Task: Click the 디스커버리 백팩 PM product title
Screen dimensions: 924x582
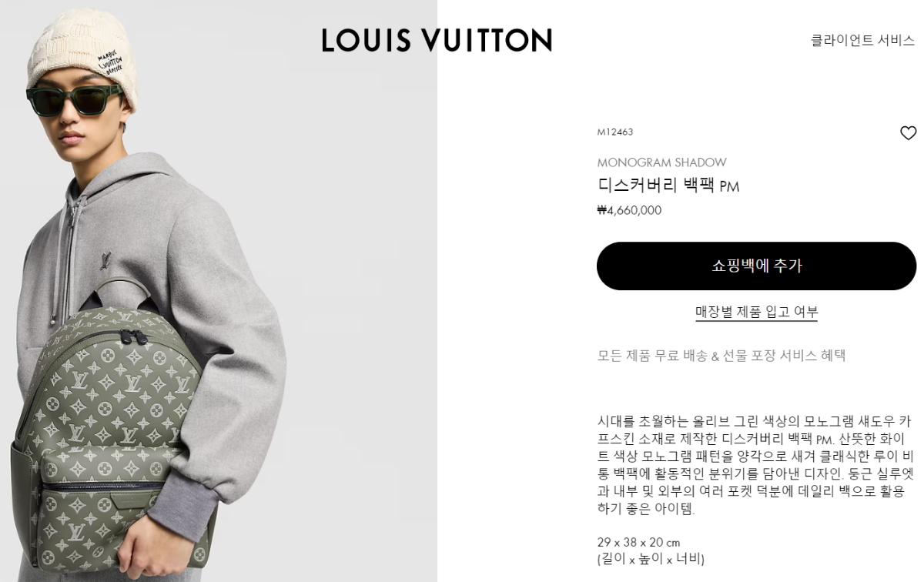Action: (668, 186)
